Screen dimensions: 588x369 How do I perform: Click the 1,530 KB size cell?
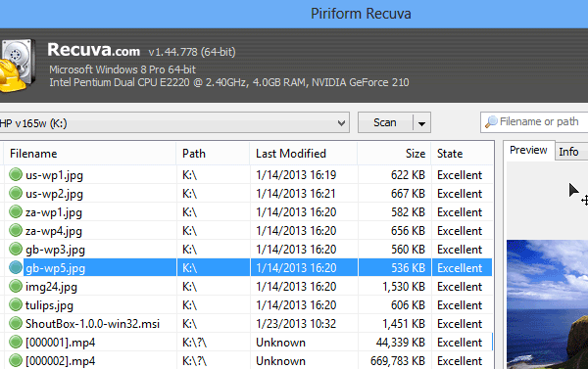pyautogui.click(x=404, y=287)
